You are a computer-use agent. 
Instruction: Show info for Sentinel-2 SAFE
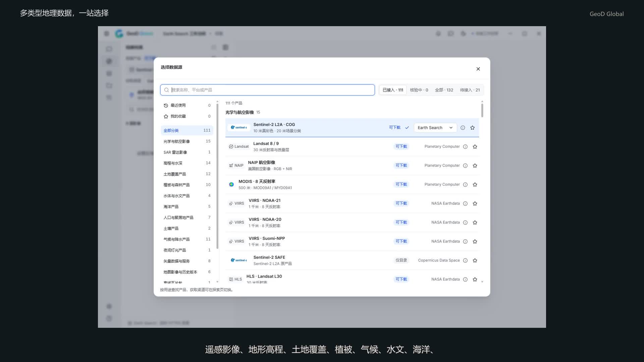coord(465,260)
